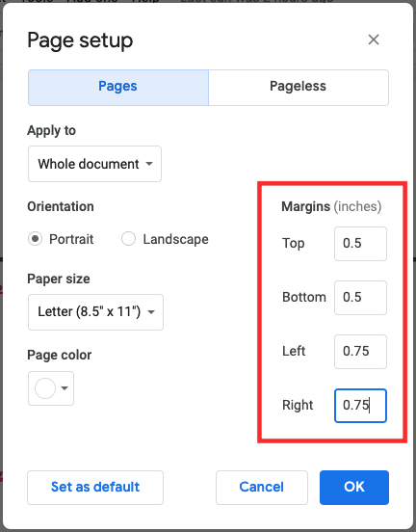Open the Page color picker

[51, 388]
